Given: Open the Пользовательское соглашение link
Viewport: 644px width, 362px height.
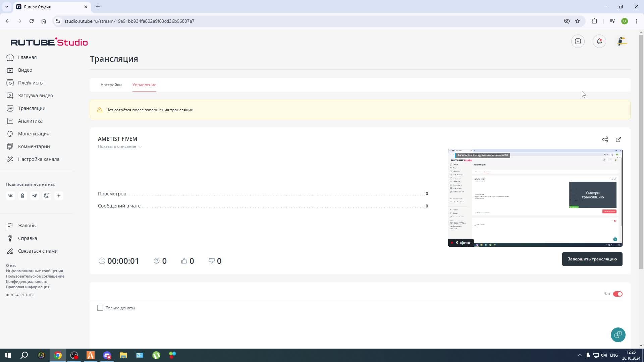Looking at the screenshot, I should pos(35,276).
